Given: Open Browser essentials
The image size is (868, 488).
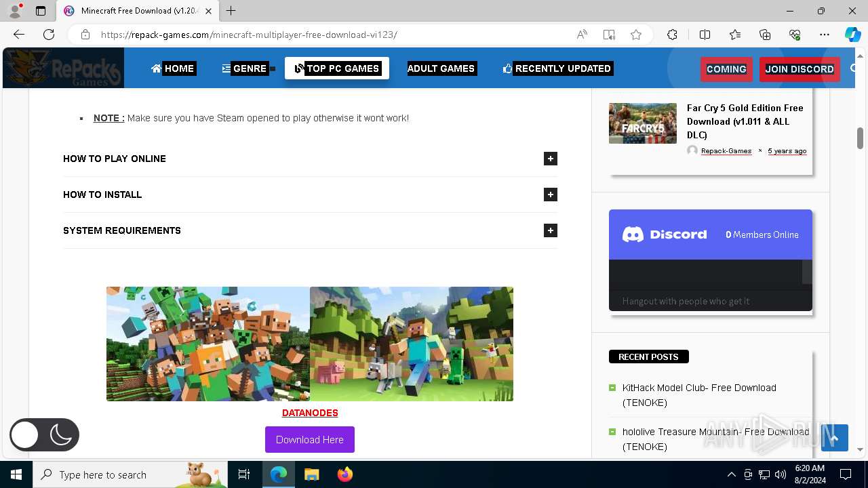Looking at the screenshot, I should click(795, 35).
